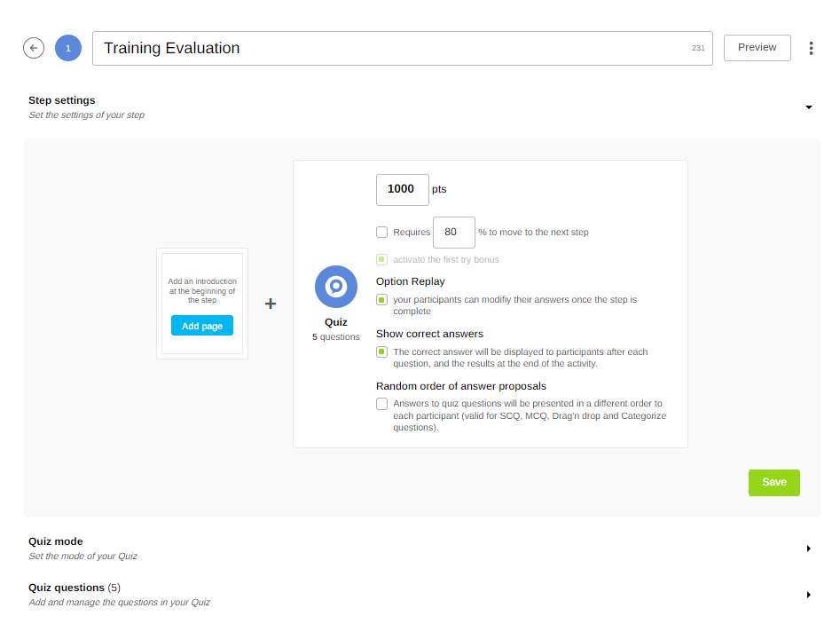Click the blue step number 1 badge
Image resolution: width=840 pixels, height=624 pixels.
[x=68, y=48]
